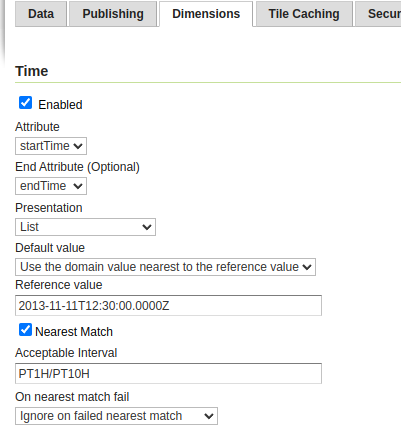Open the Security tab
The height and width of the screenshot is (435, 401).
[x=378, y=14]
